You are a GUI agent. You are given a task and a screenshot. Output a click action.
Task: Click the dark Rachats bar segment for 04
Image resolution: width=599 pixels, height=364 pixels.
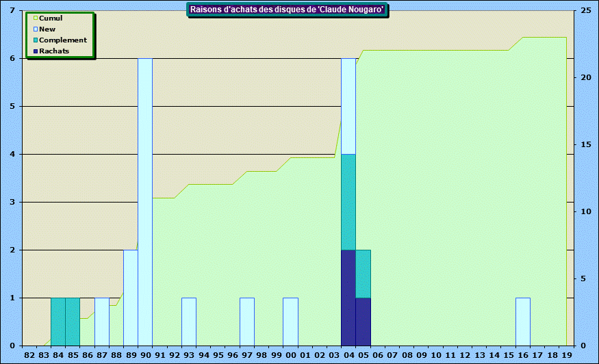(348, 298)
